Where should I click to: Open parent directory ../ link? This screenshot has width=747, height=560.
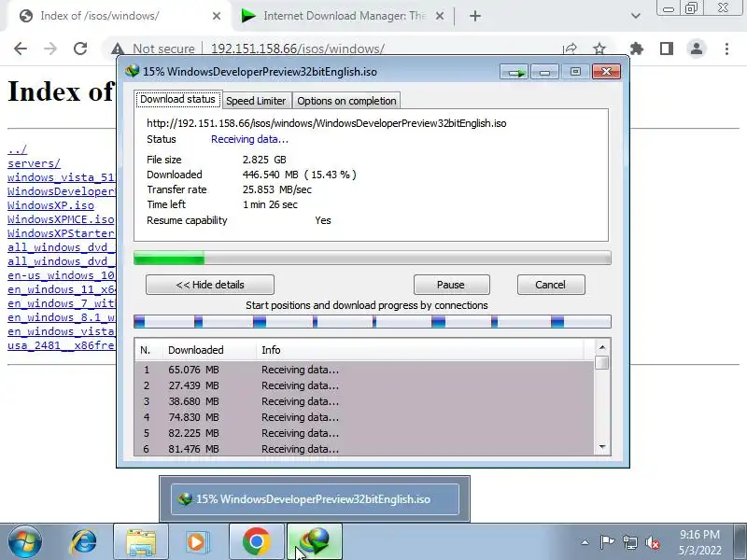click(17, 149)
